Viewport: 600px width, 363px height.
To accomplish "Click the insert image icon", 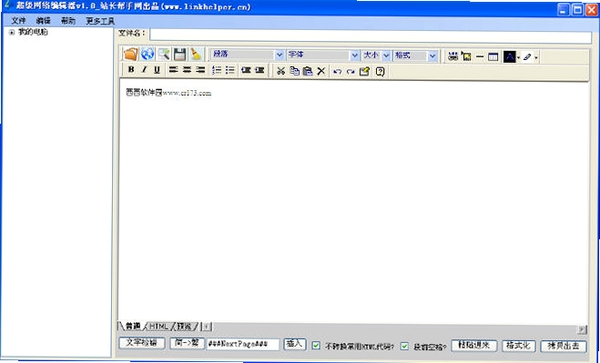I will point(466,57).
